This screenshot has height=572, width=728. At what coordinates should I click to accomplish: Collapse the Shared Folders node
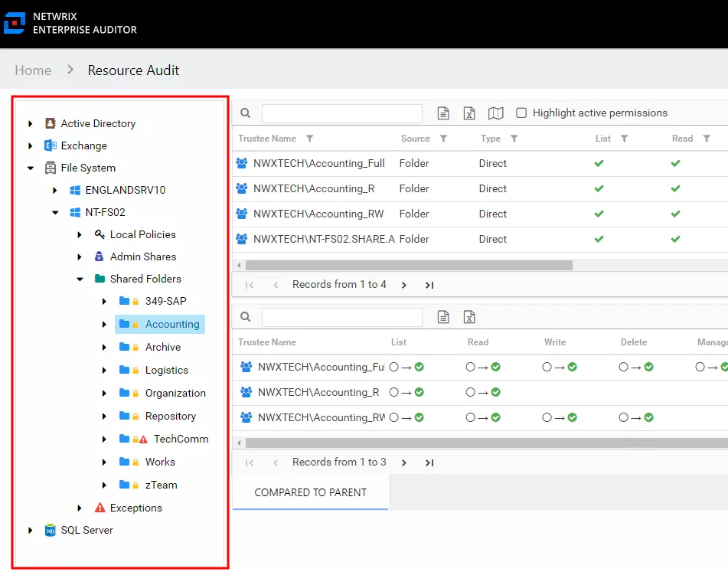[x=80, y=279]
